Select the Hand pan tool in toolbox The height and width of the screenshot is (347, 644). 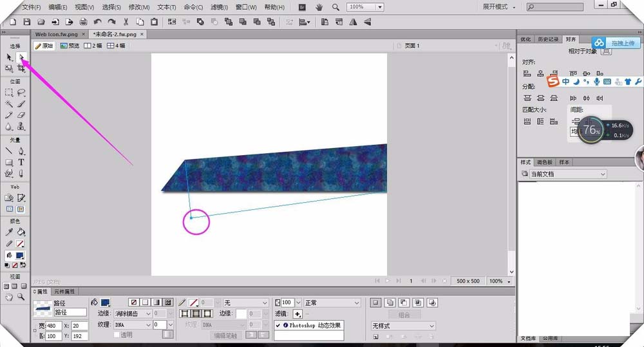(x=9, y=297)
